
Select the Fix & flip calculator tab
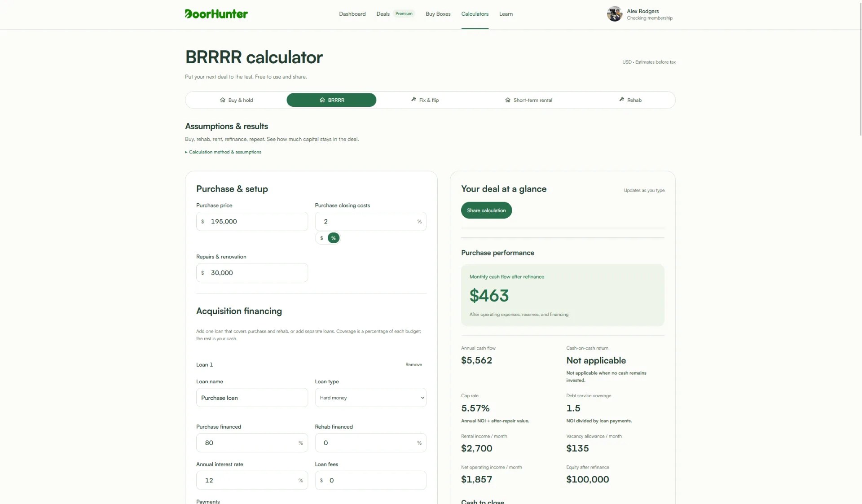[x=425, y=100]
